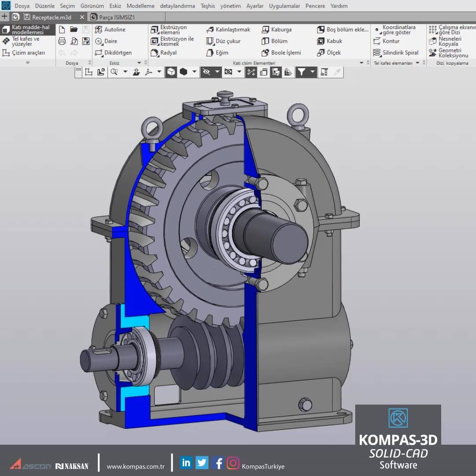Click the print icon
476x476 pixels.
(x=62, y=41)
